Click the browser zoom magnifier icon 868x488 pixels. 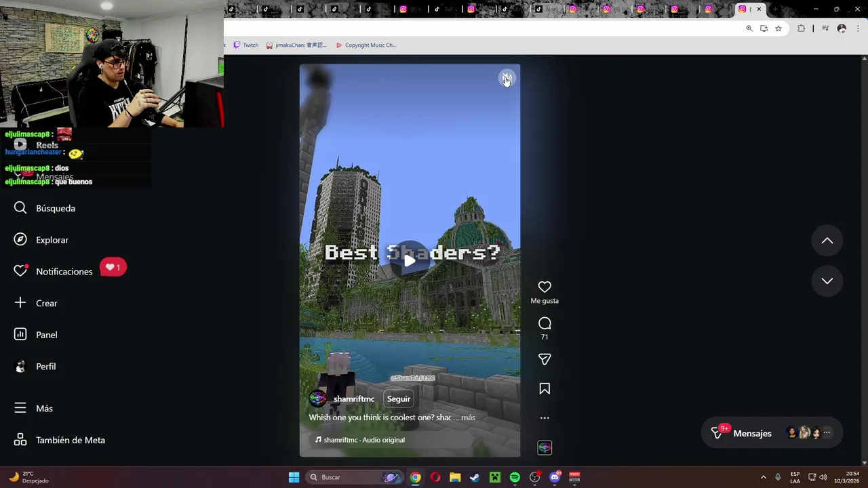(749, 28)
